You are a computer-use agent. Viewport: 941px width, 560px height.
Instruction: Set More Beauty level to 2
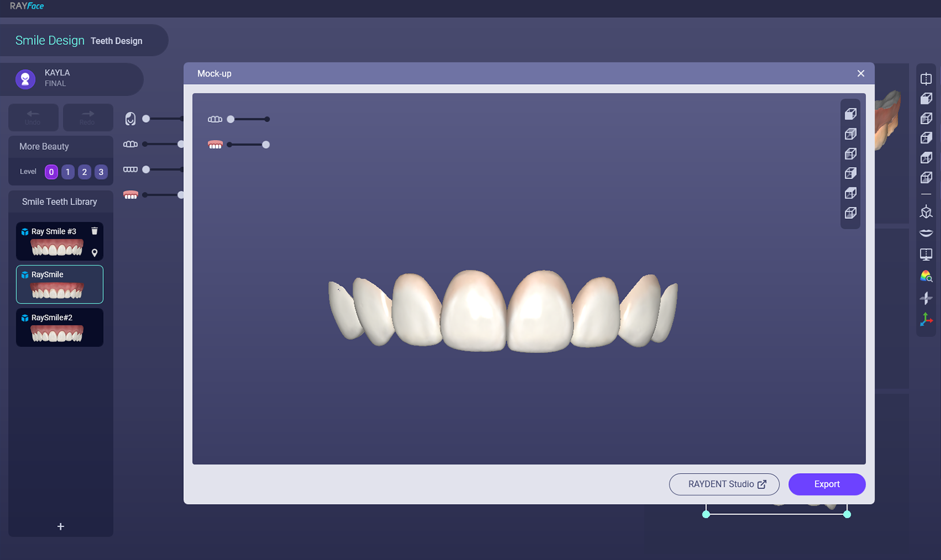coord(84,172)
